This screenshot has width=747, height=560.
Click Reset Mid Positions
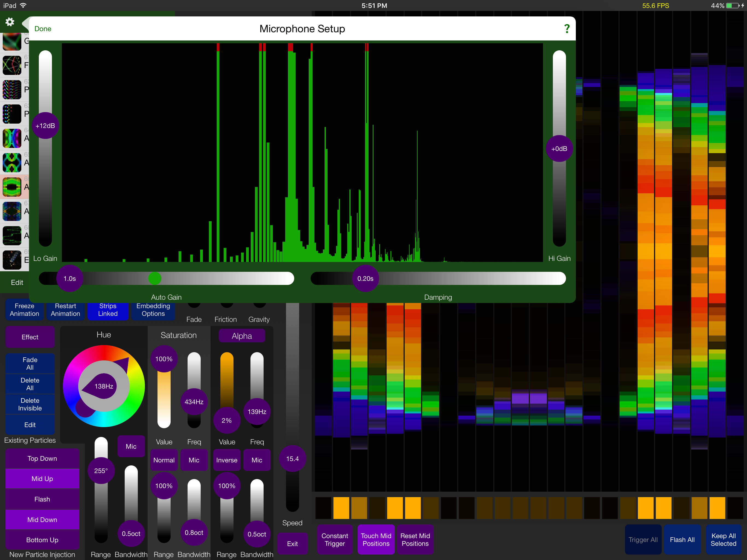coord(415,539)
